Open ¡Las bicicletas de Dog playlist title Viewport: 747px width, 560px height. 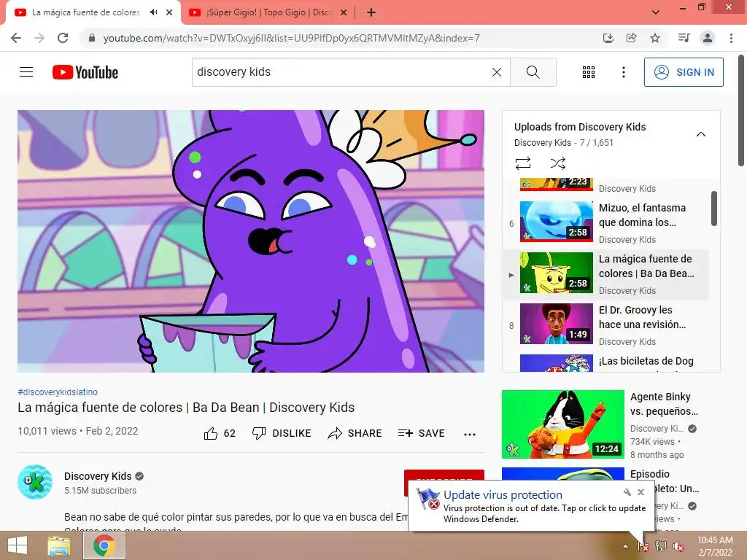[646, 362]
